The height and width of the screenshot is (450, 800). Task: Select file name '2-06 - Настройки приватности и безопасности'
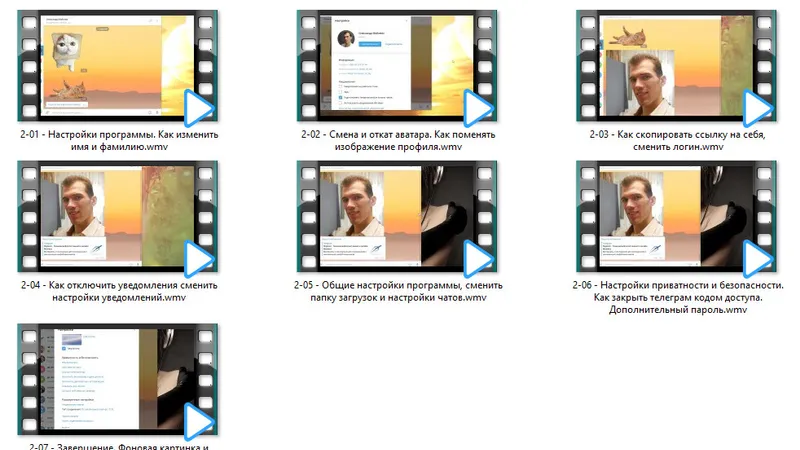pyautogui.click(x=678, y=297)
